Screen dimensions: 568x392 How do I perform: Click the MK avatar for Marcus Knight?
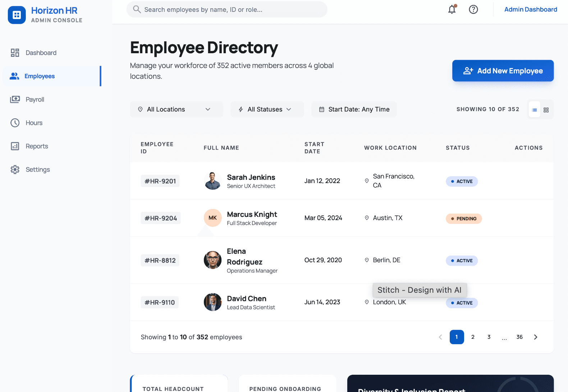tap(212, 218)
